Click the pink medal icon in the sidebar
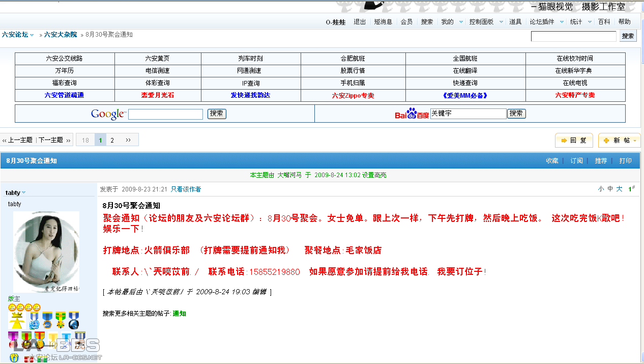Screen dimensions: 644x364 [x=13, y=340]
